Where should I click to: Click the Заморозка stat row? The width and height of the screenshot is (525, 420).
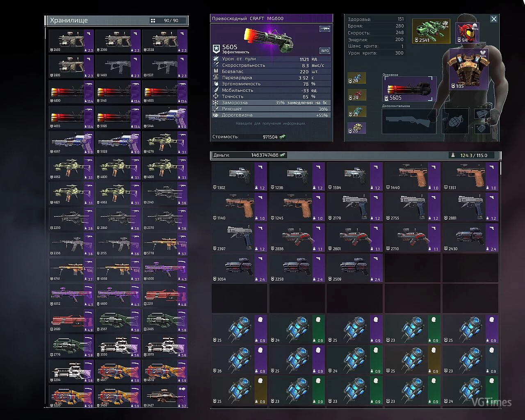[x=271, y=103]
